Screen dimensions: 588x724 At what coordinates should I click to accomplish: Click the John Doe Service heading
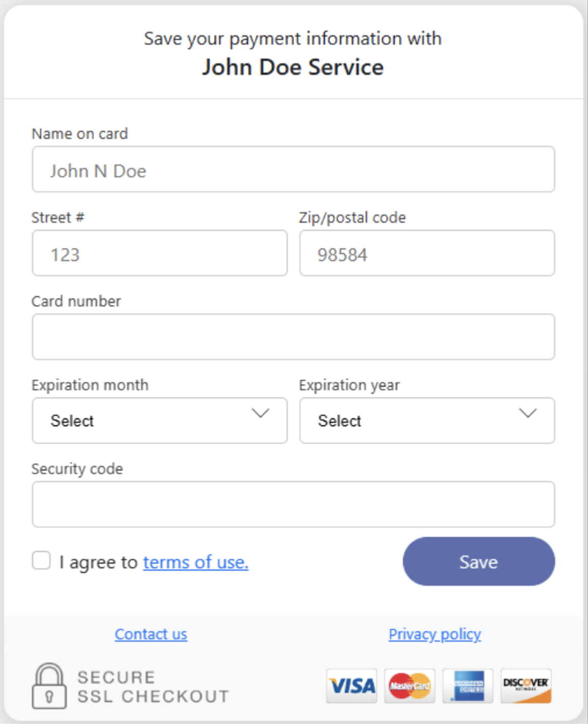tap(293, 67)
